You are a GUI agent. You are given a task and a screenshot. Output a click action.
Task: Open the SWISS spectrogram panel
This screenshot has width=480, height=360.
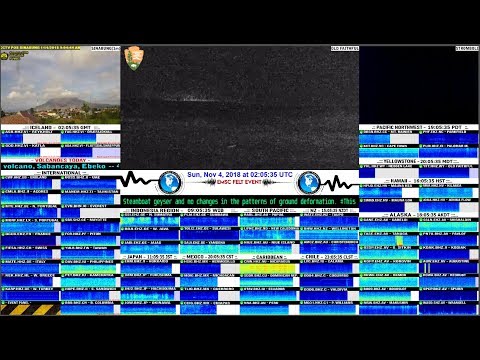30,253
